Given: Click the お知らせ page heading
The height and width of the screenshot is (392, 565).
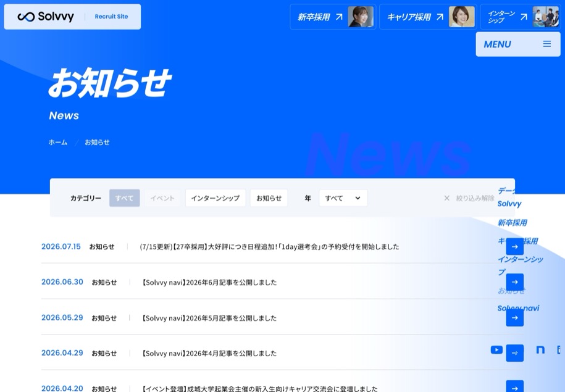Looking at the screenshot, I should [x=111, y=83].
